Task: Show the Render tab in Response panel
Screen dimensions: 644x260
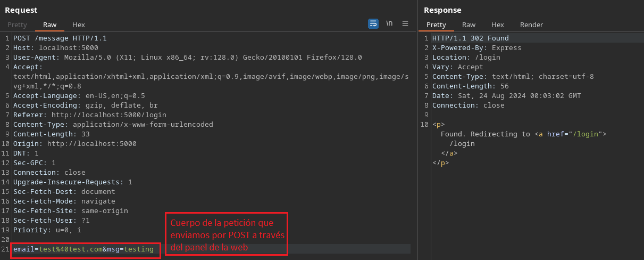Action: coord(531,25)
